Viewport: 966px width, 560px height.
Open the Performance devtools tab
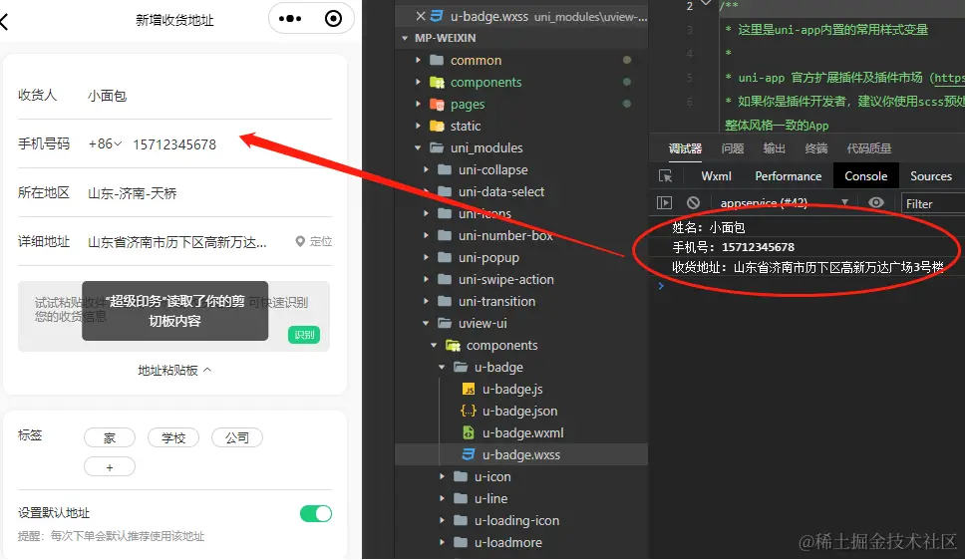(x=788, y=176)
